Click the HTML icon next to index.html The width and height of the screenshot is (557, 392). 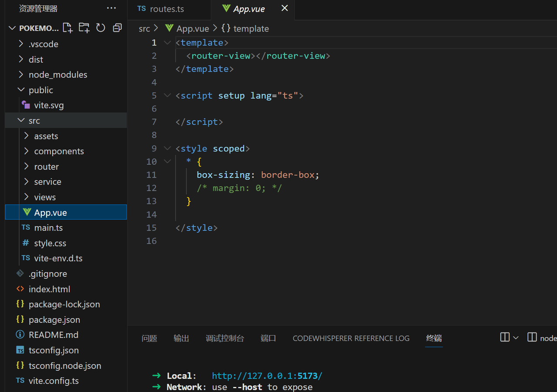(20, 289)
